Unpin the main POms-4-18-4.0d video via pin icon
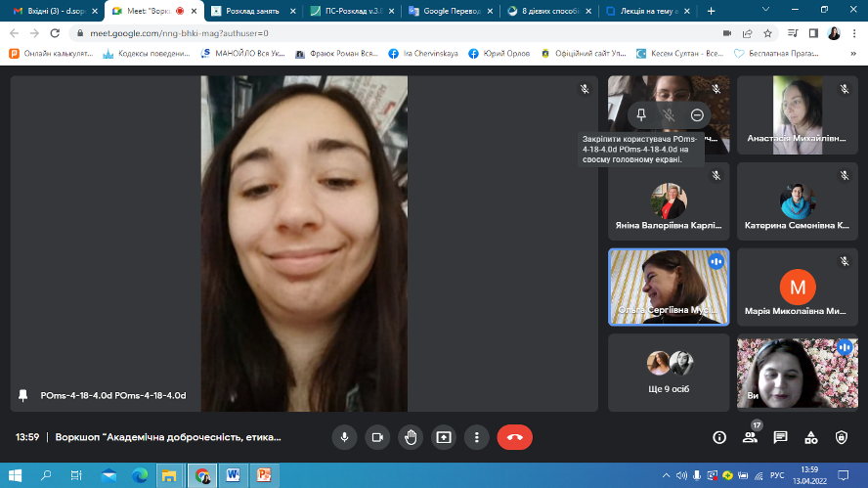This screenshot has width=868, height=488. tap(22, 395)
